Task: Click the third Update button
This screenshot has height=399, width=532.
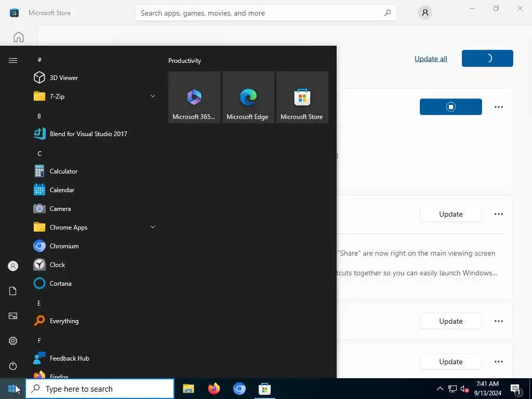Action: 450,362
